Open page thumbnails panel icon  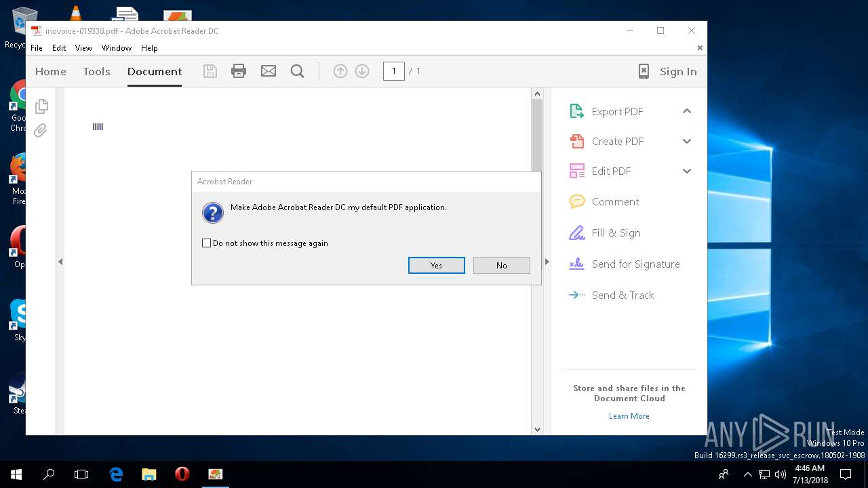pyautogui.click(x=41, y=106)
